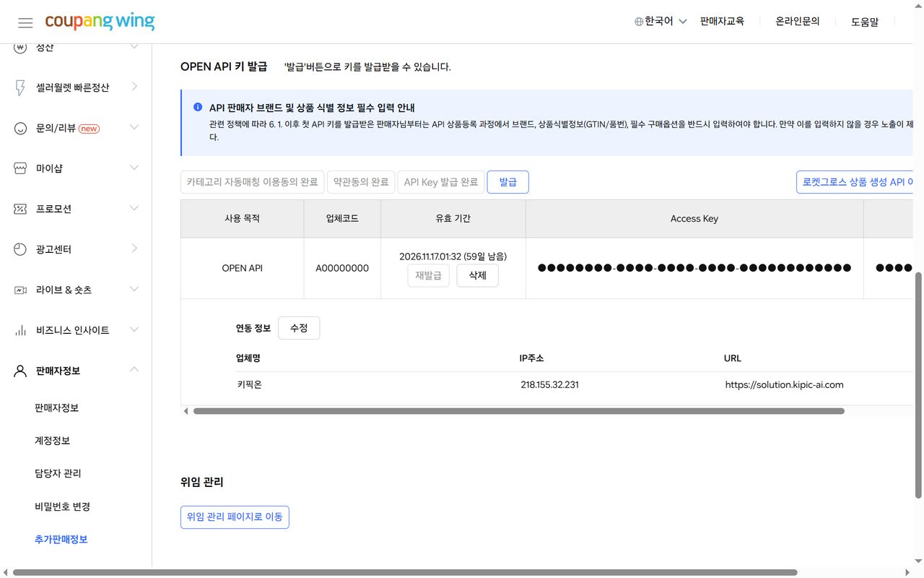Select 판매자정보 submenu item under the expanded section
Viewport: 924px width, 578px height.
57,408
